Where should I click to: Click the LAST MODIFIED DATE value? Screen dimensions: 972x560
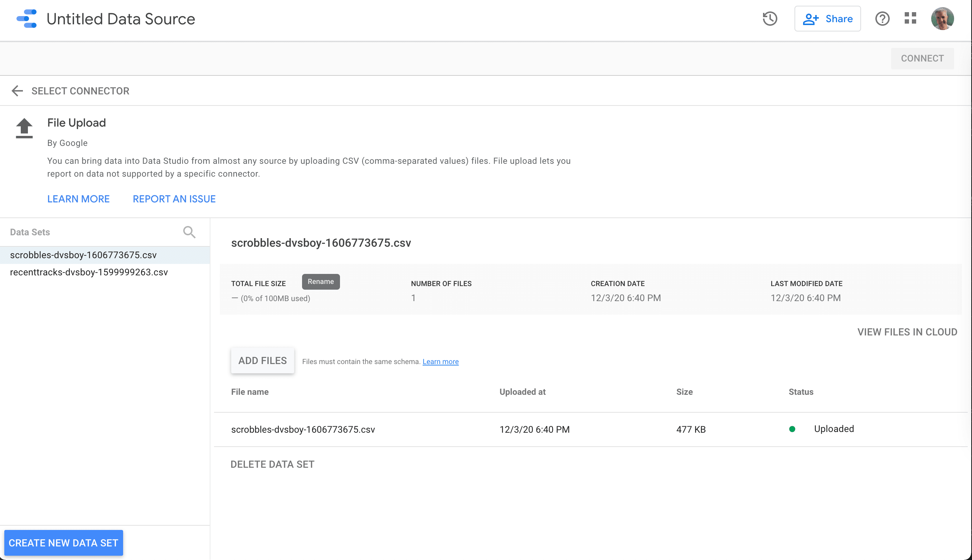805,298
